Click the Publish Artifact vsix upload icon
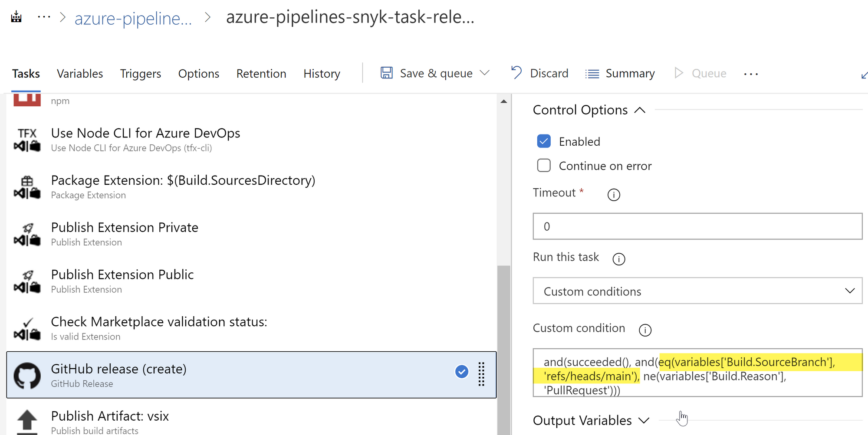 click(27, 422)
